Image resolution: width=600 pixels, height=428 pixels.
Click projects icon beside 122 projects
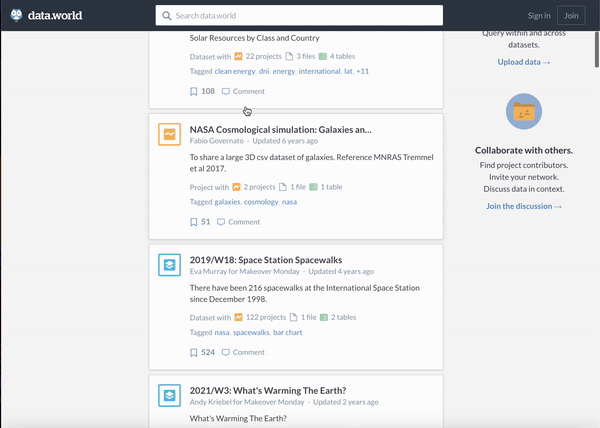[238, 317]
